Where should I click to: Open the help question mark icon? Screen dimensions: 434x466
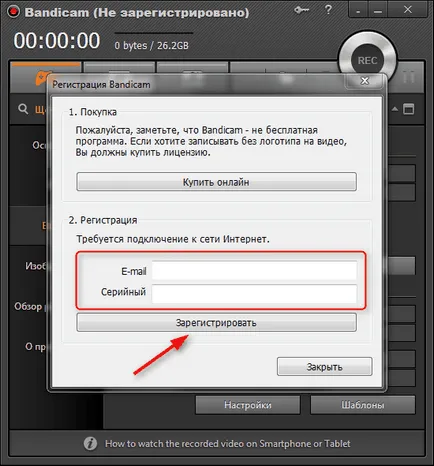point(328,9)
